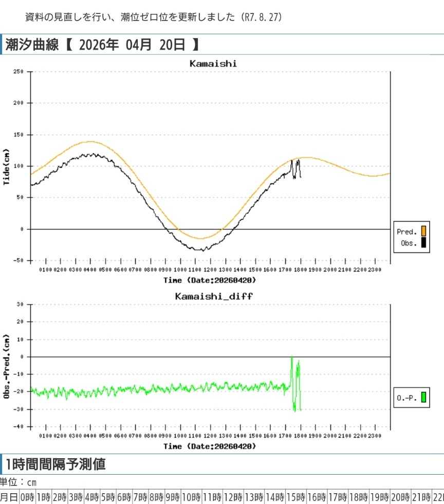Click the Obs.-Pred.(cm) vertical axis label
The width and height of the screenshot is (444, 504).
pyautogui.click(x=7, y=366)
